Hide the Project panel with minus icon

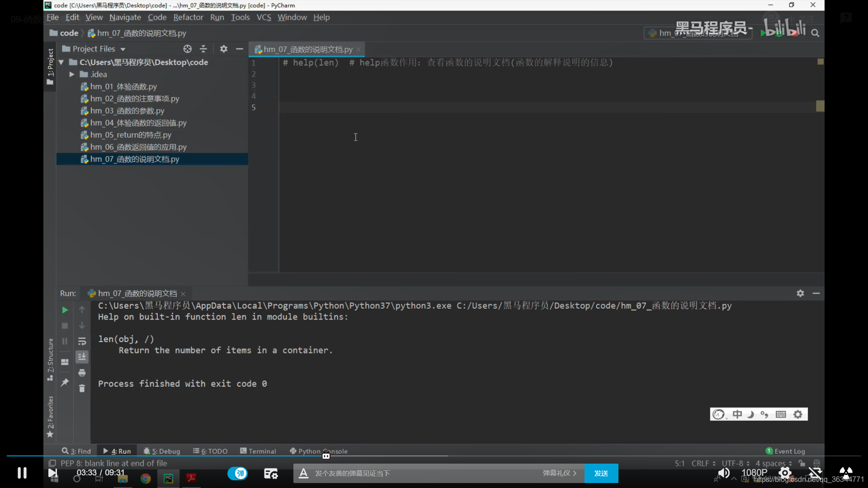240,49
